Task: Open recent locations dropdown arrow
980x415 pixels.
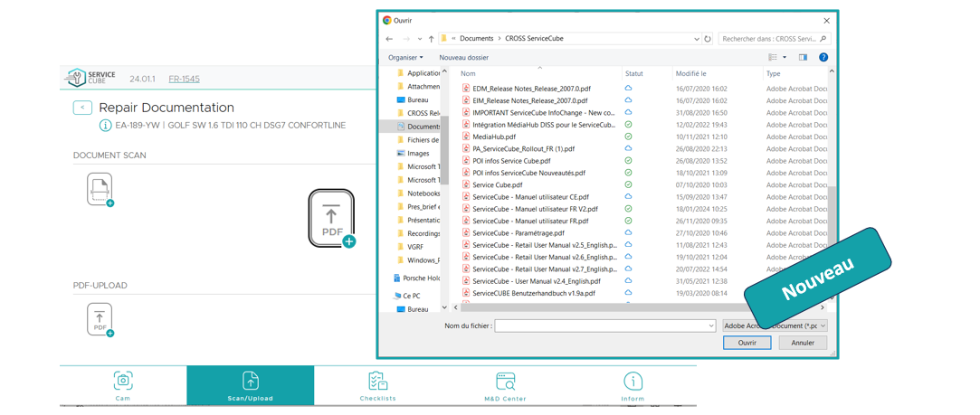Action: click(x=419, y=39)
